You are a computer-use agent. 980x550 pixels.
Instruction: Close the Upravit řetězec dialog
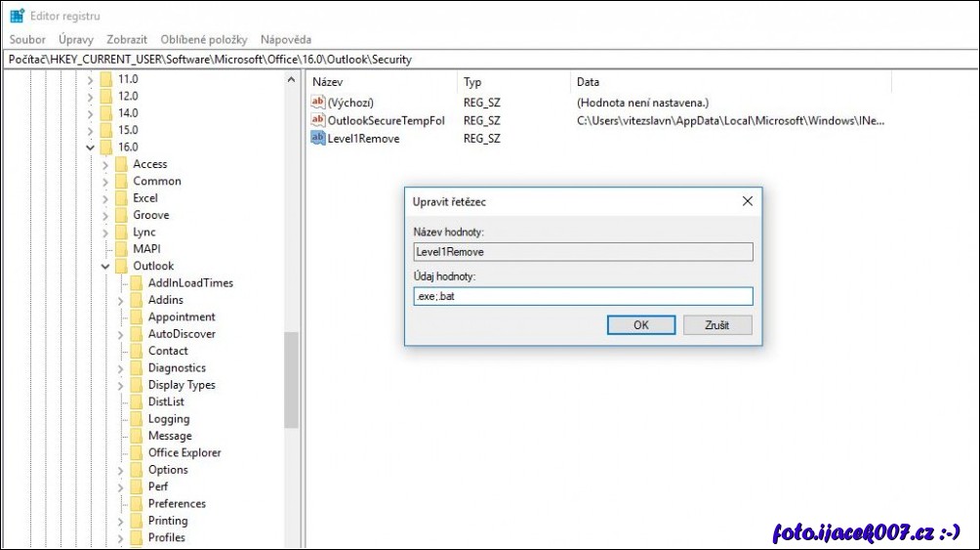(x=747, y=201)
